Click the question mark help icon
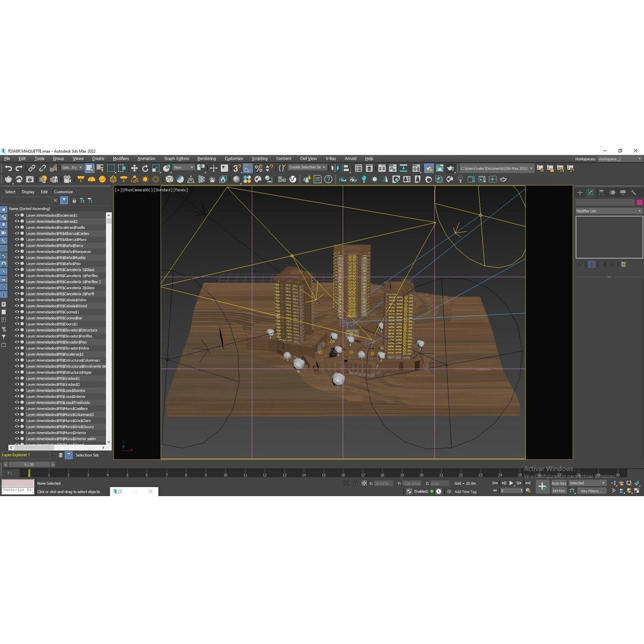 point(328,179)
